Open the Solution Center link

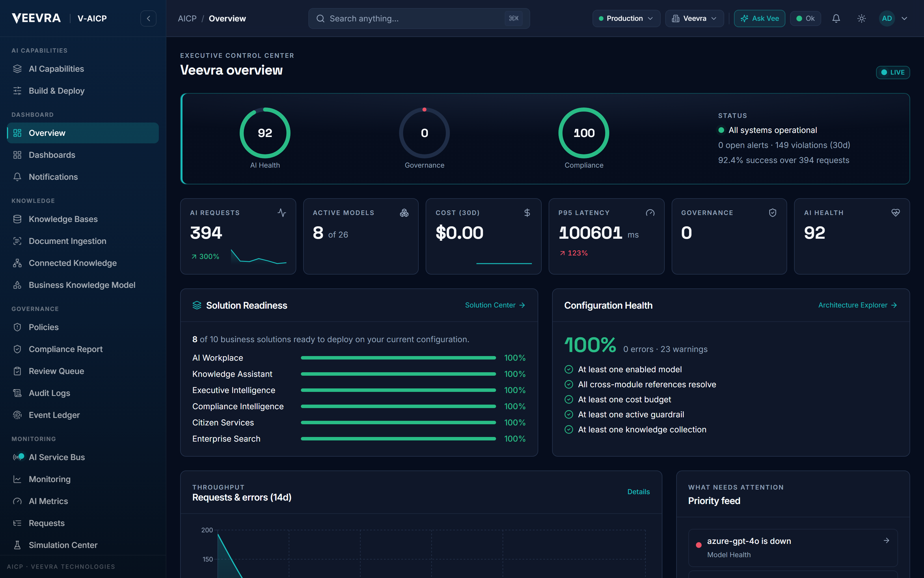coord(495,305)
